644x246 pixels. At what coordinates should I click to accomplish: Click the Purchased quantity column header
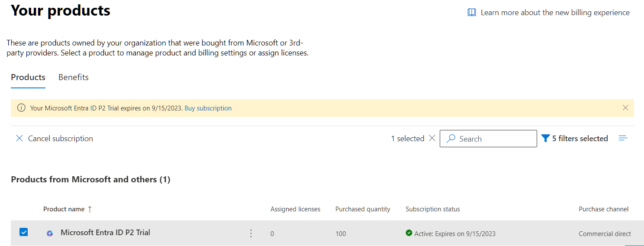coord(363,209)
